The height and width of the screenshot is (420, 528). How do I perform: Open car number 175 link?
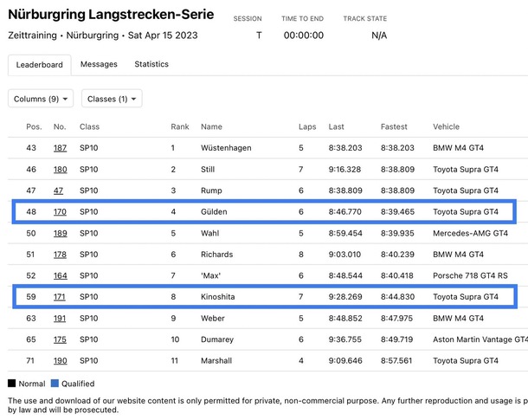(x=60, y=339)
